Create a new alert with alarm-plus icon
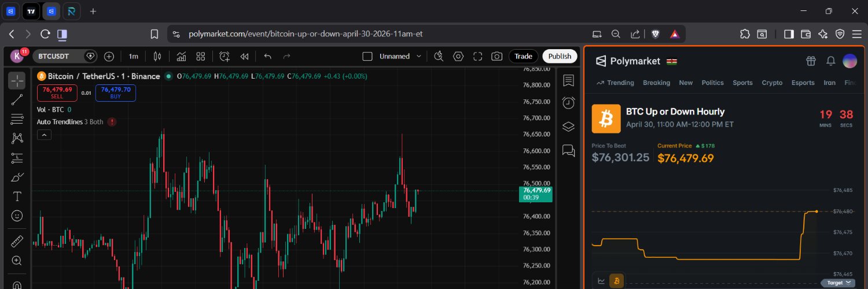Screen dimensions: 868x289 (x=225, y=56)
